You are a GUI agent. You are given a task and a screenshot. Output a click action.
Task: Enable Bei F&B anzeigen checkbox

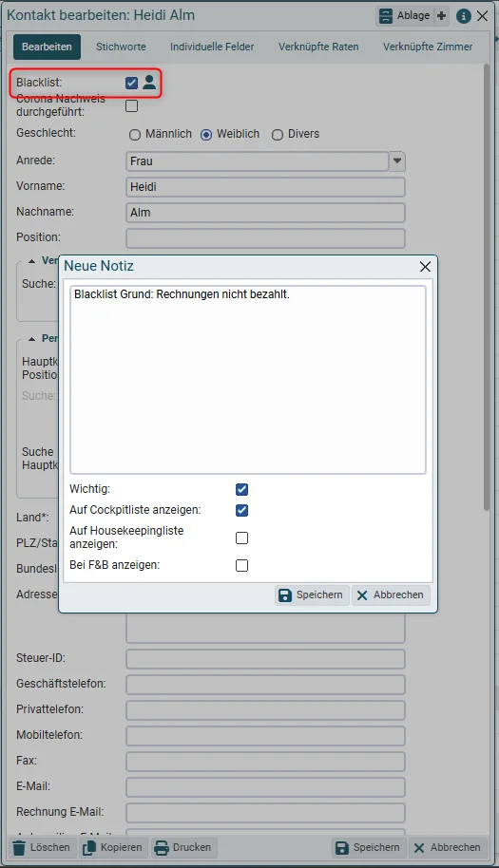[x=242, y=565]
